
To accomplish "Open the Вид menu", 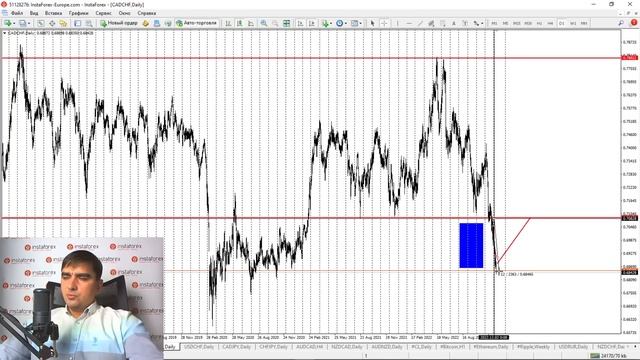I will 34,13.
